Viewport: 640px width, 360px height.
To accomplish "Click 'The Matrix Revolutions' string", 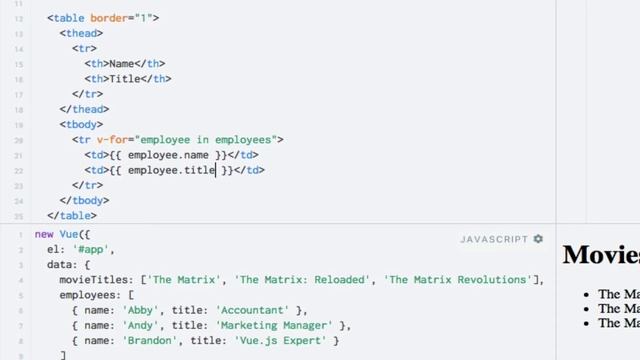I will tap(458, 280).
